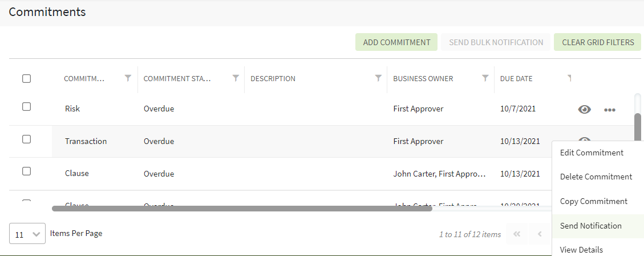The width and height of the screenshot is (644, 256).
Task: Select Delete Commitment menu option
Action: pyautogui.click(x=596, y=177)
